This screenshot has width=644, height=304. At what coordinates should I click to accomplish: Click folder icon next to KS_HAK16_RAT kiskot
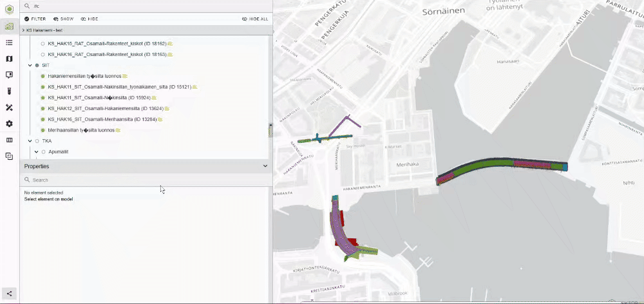[x=170, y=54]
